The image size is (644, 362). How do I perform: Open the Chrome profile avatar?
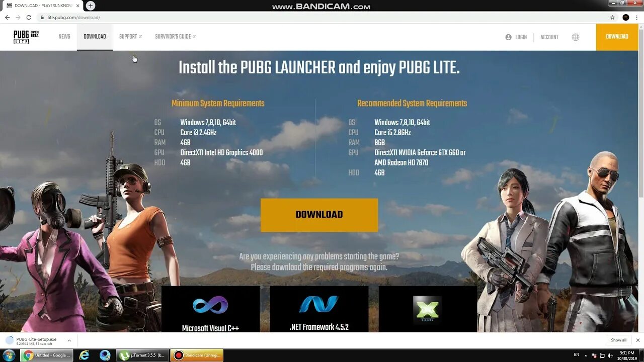pos(626,17)
